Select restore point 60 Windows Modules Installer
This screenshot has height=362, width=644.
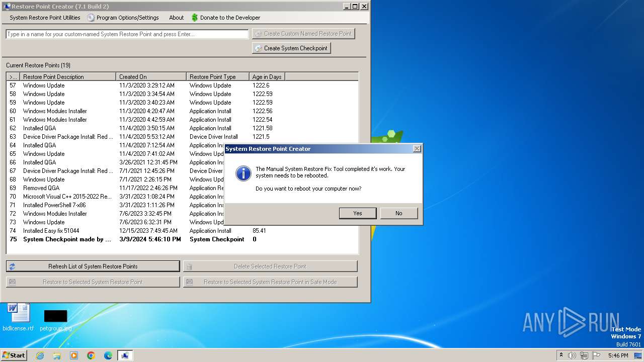point(182,111)
